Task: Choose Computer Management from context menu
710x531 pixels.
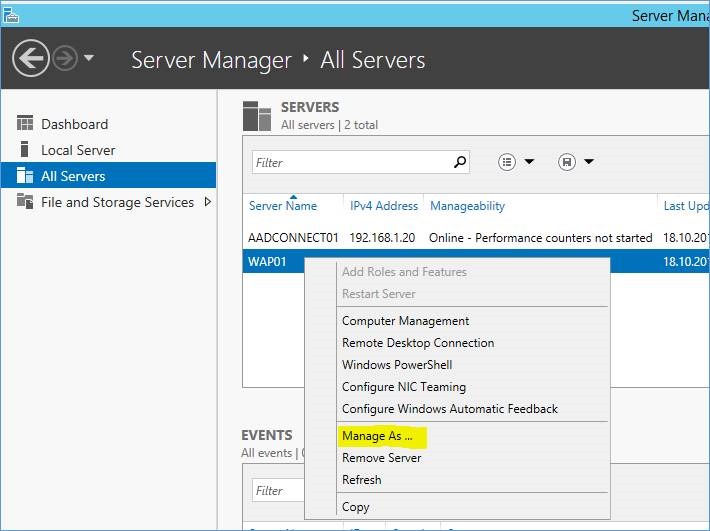Action: pyautogui.click(x=405, y=321)
